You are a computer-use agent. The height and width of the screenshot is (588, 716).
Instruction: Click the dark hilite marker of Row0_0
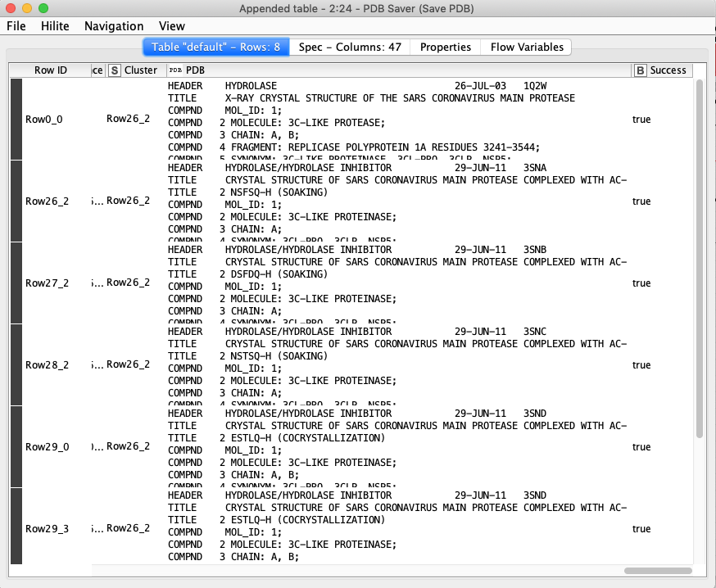pos(16,119)
